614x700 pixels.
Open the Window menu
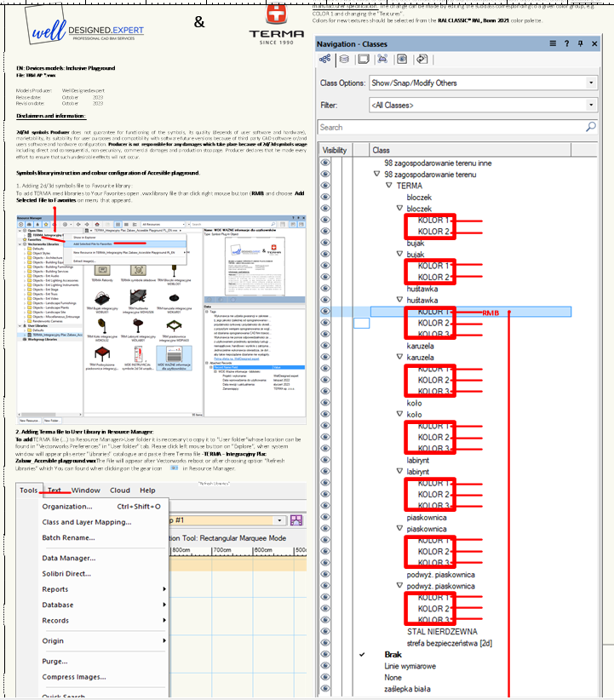pos(85,491)
